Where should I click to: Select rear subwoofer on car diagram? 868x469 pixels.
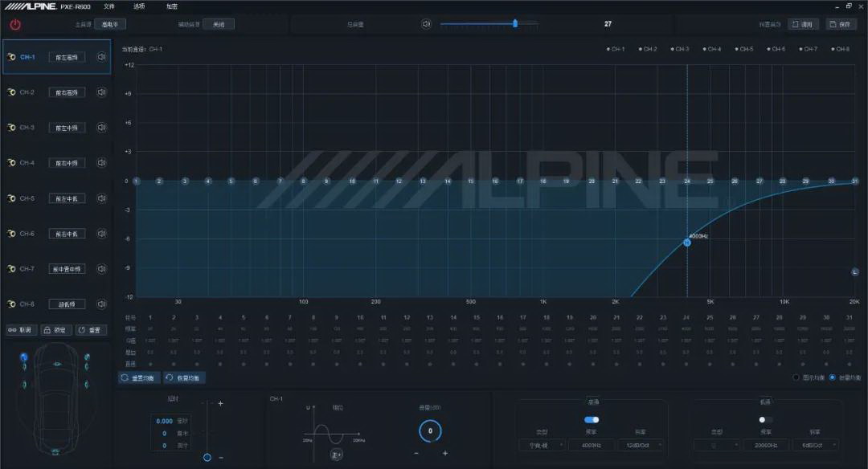[55, 452]
